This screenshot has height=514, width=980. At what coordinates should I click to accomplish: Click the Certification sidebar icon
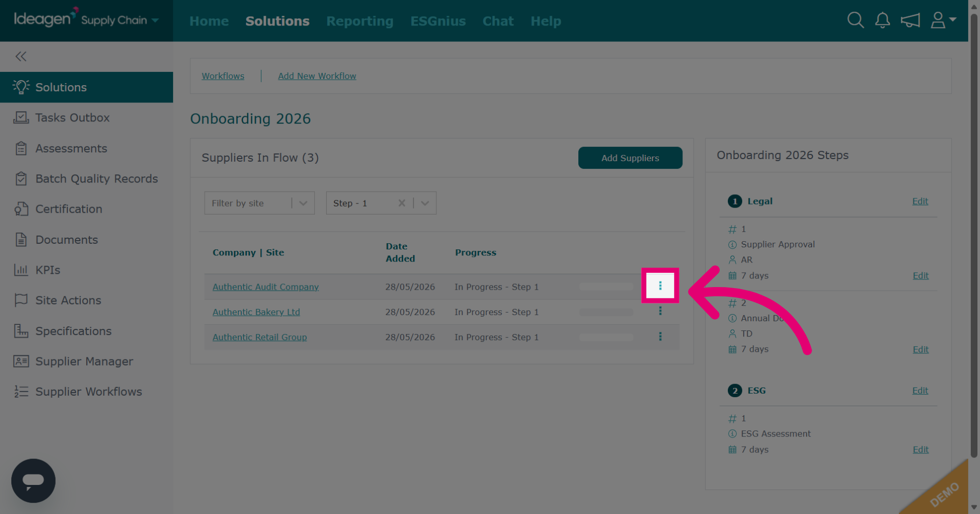click(x=21, y=209)
